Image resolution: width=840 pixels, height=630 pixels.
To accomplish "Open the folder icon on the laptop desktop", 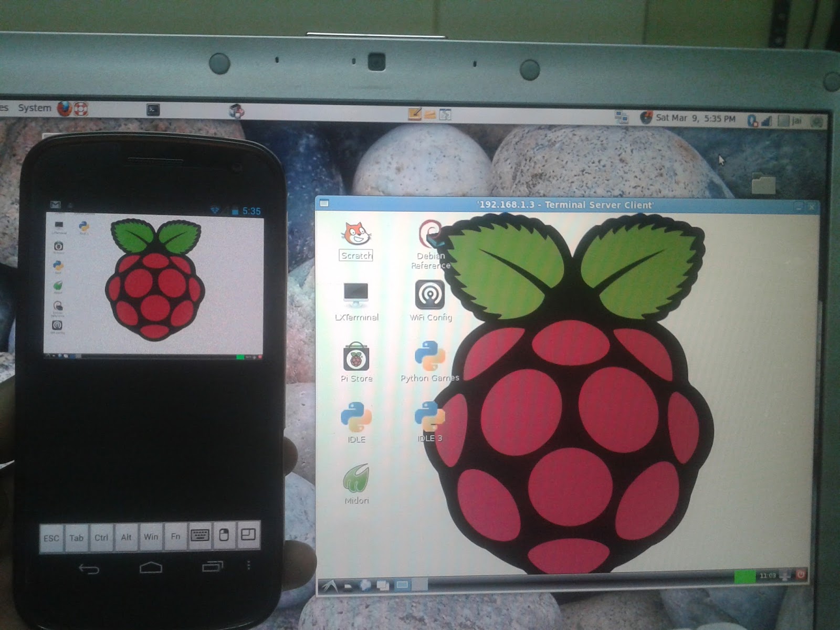I will pyautogui.click(x=763, y=184).
